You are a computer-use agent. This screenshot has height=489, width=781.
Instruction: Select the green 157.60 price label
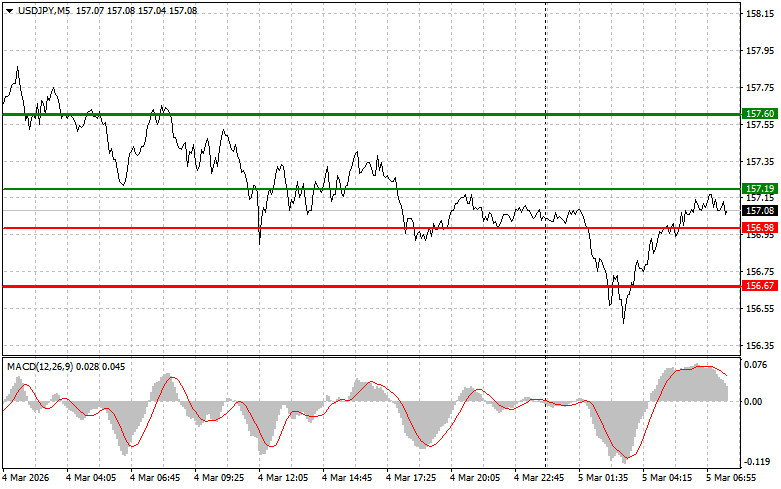click(760, 114)
